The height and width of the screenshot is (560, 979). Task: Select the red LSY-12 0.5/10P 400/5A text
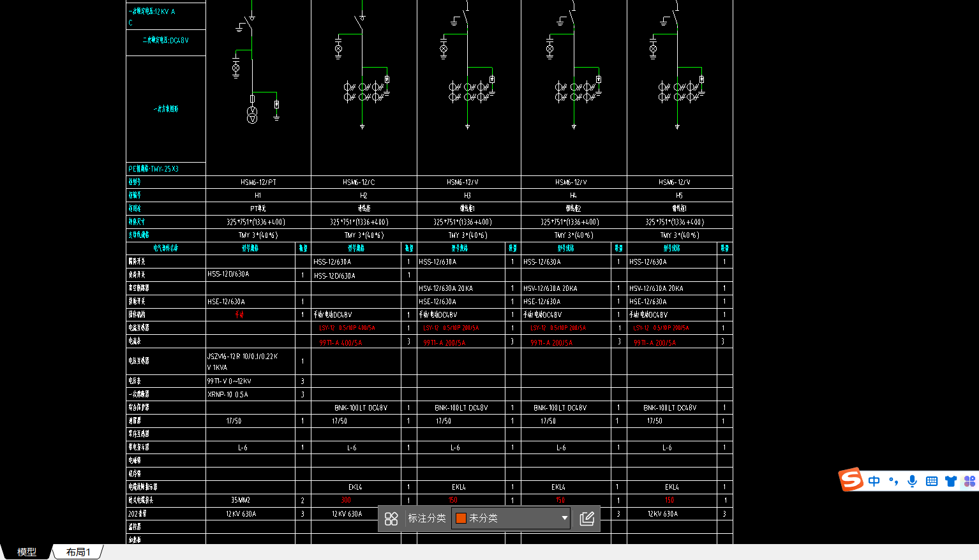pos(347,328)
